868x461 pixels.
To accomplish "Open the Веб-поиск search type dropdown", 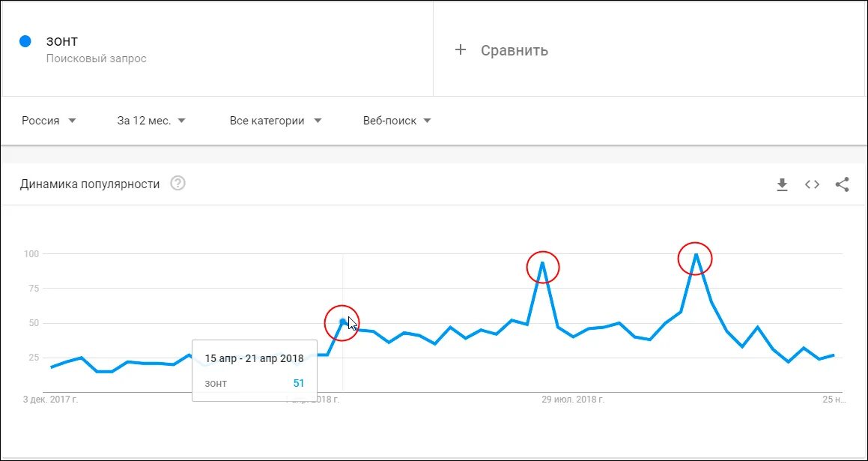I will [397, 120].
